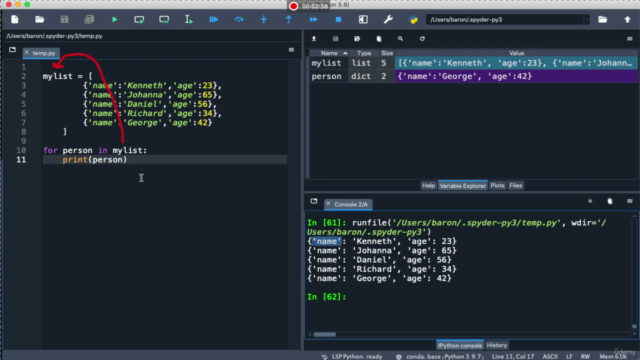Remove all variables icon
This screenshot has width=640, height=360.
379,39
